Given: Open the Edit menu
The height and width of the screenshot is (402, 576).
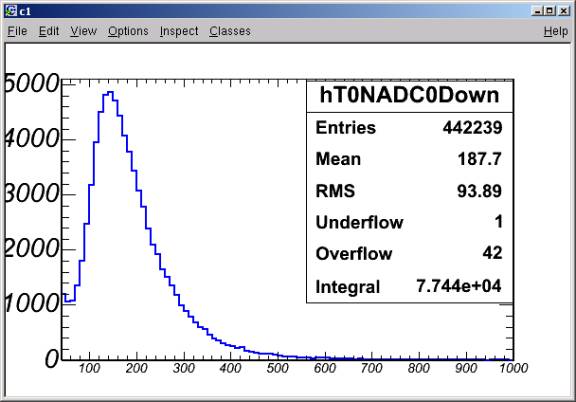Looking at the screenshot, I should pos(49,31).
